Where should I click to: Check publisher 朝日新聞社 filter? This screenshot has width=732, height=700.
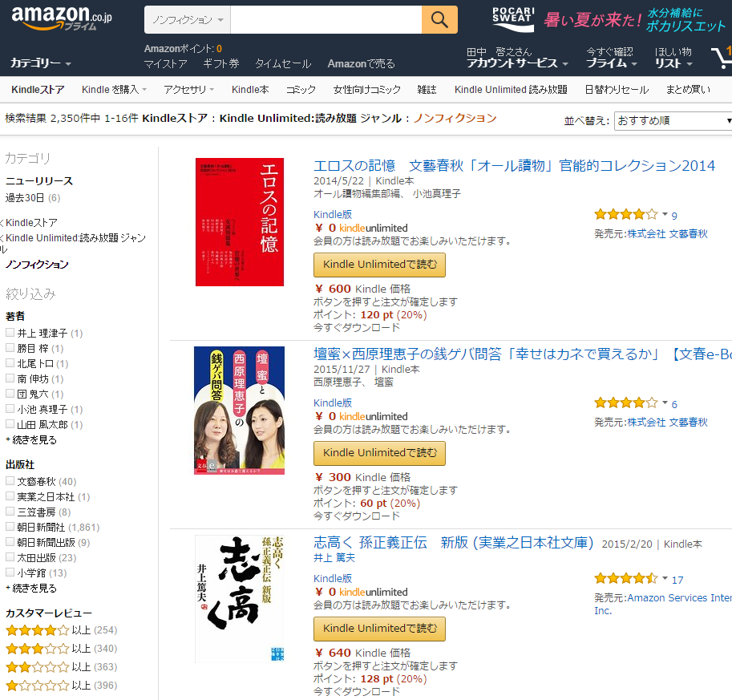[x=10, y=527]
